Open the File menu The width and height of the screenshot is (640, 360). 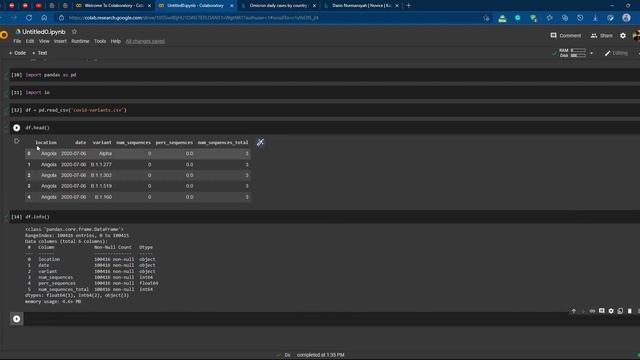point(17,41)
